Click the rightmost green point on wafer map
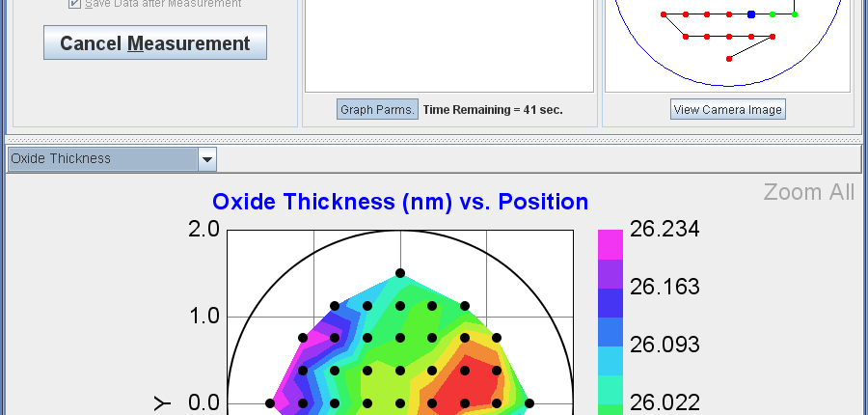 (x=795, y=14)
